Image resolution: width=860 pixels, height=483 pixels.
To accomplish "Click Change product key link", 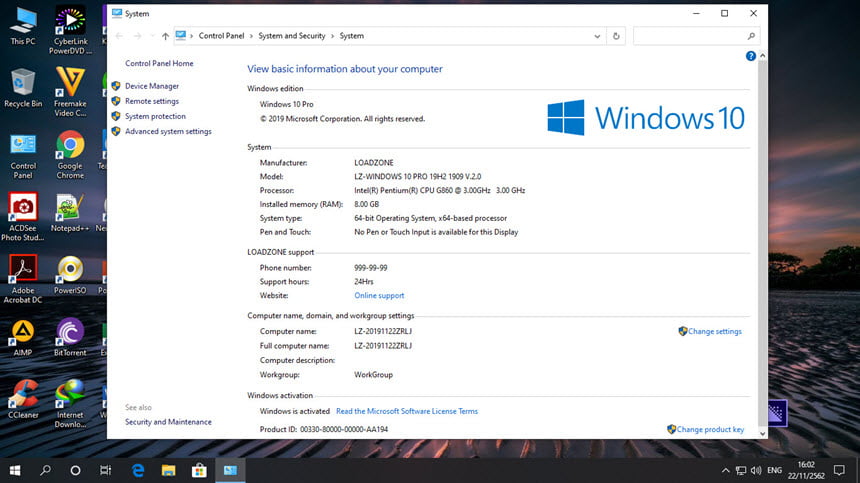I will (710, 429).
